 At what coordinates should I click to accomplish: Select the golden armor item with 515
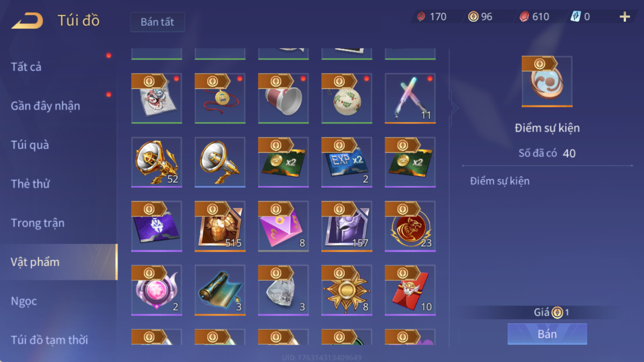220,226
